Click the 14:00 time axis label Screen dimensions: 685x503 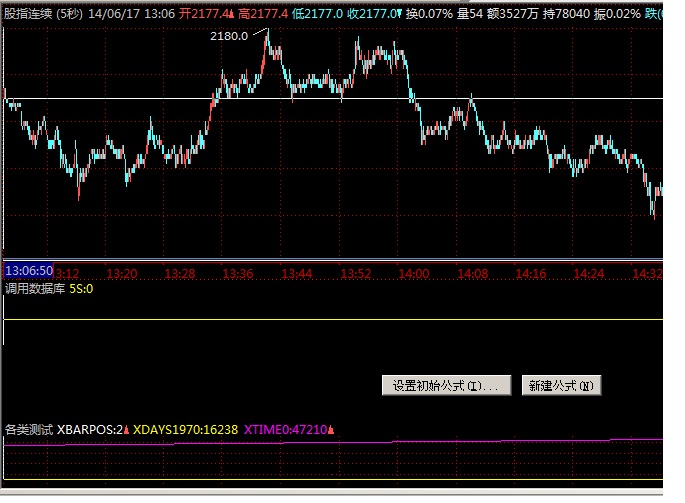[413, 273]
